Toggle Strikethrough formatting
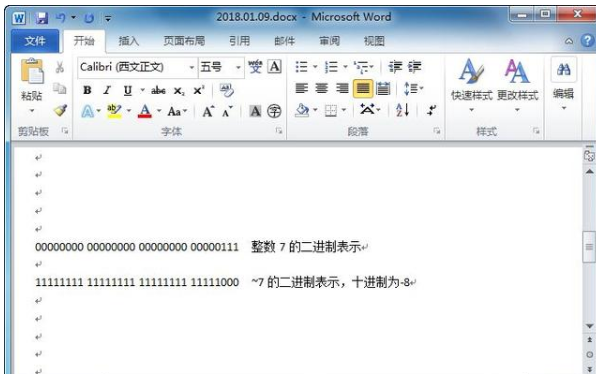The height and width of the screenshot is (374, 596). pos(158,90)
